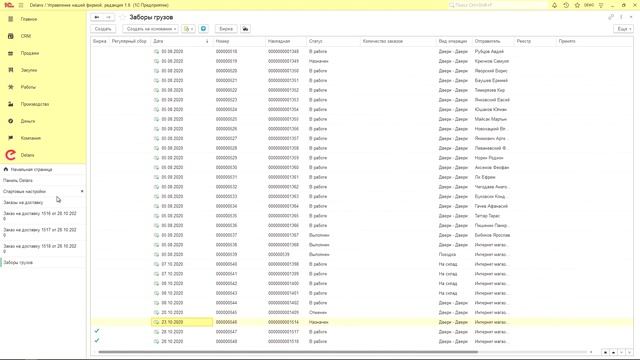Open the title bar service dropdown arrow
The height and width of the screenshot is (360, 640).
[601, 5]
